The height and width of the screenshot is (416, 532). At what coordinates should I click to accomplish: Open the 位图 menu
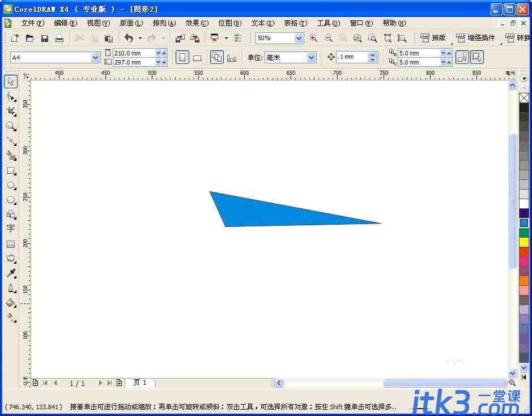point(230,23)
